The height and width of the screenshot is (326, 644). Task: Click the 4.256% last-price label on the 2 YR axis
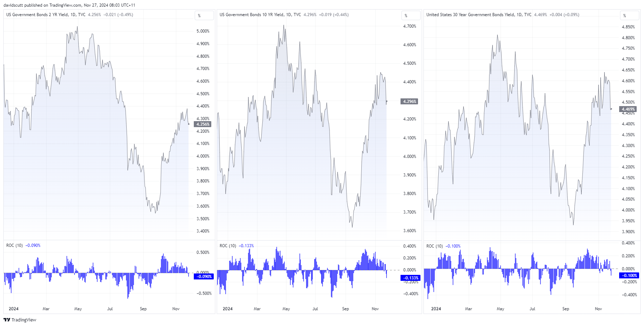(203, 124)
